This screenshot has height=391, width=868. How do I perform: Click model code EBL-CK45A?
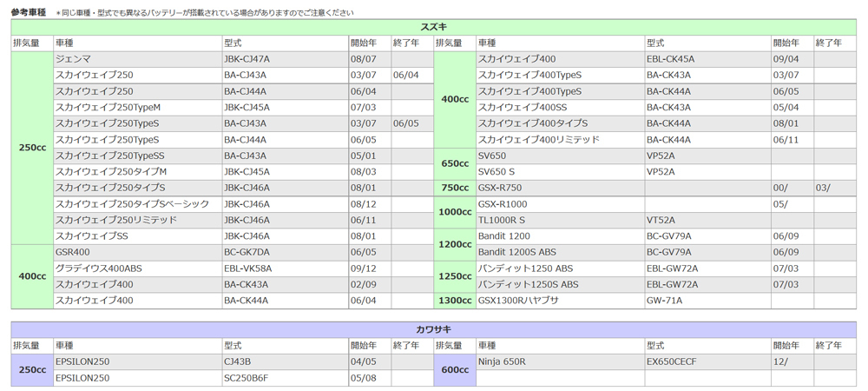[670, 59]
